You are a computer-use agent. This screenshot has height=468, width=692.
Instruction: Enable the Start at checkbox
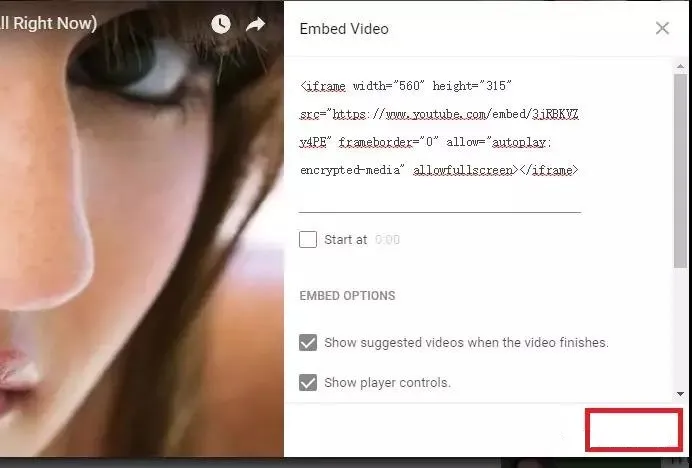(308, 240)
